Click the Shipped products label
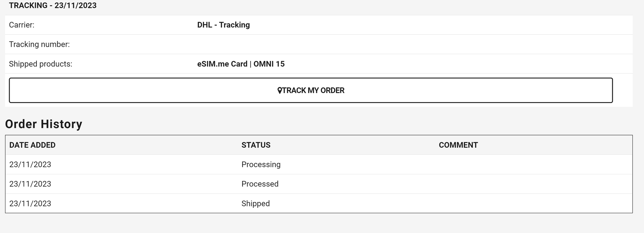The image size is (644, 233). (41, 64)
